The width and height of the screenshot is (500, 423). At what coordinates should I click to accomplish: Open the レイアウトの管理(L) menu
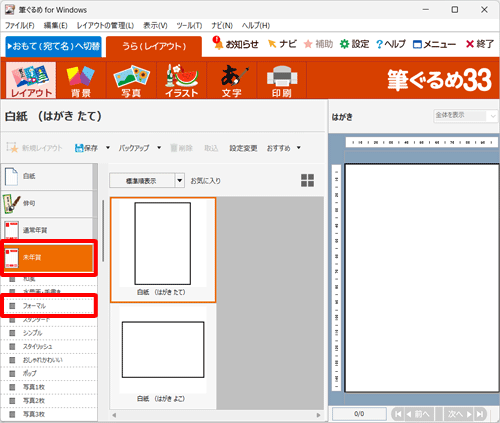(105, 25)
